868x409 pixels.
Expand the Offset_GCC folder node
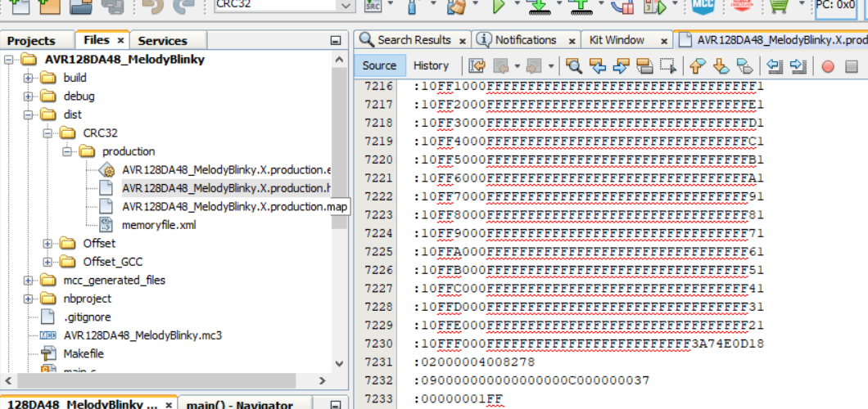coord(48,262)
